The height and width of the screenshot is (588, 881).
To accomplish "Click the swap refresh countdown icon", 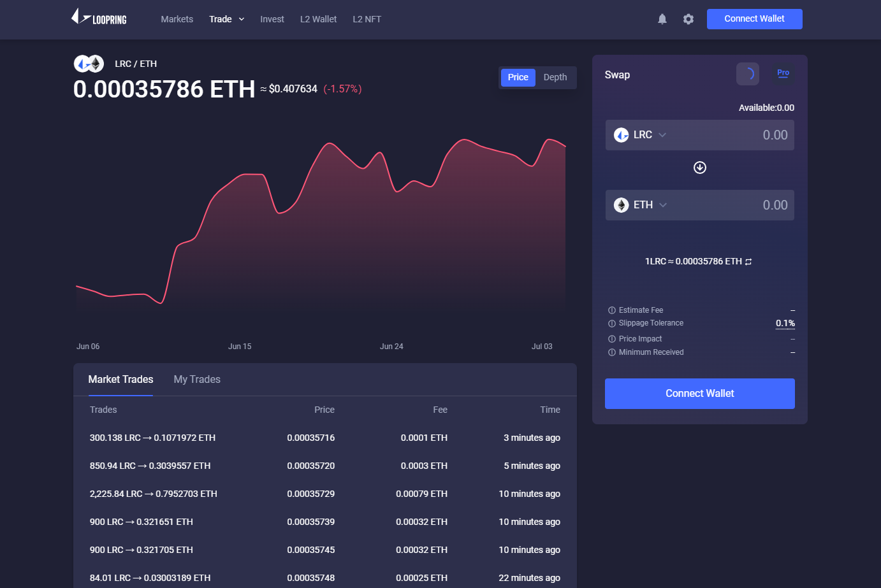I will [x=748, y=74].
